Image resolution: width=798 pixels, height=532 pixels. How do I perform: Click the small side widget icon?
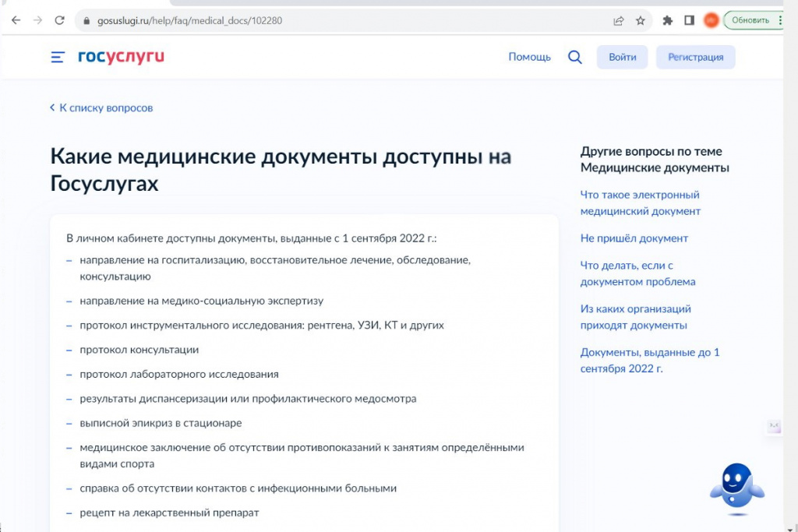click(x=774, y=426)
